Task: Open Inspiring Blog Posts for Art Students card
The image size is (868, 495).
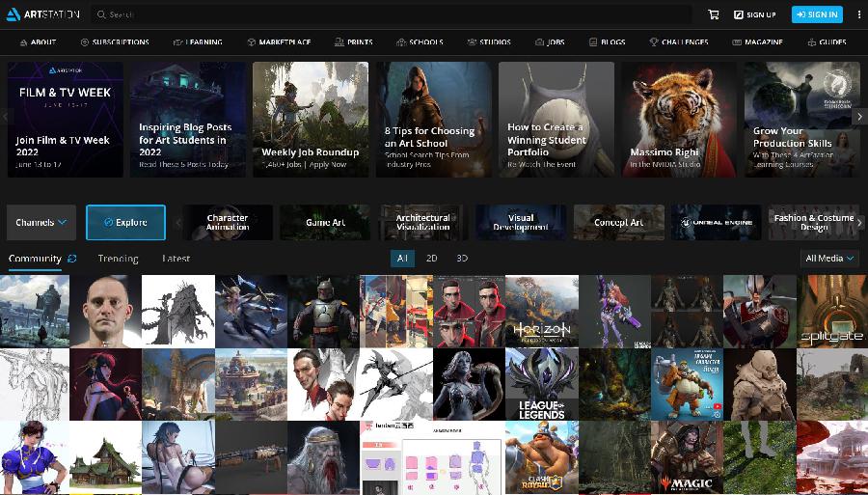Action: click(x=188, y=120)
